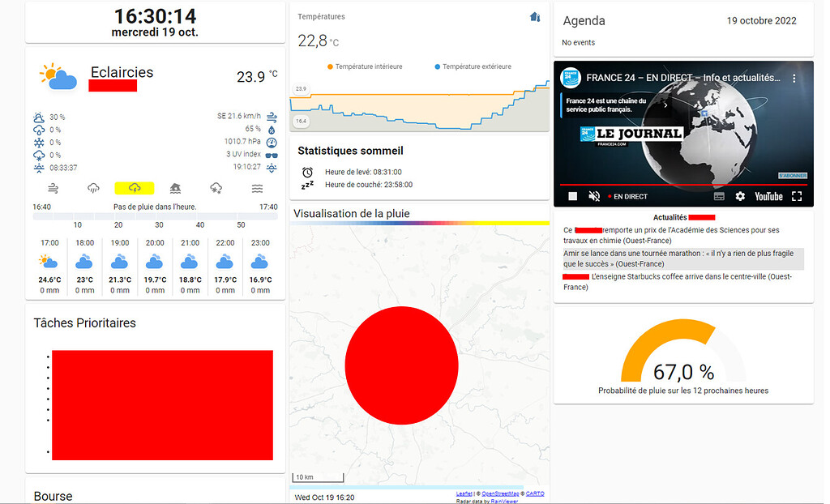Click the fog forecast icon

258,188
